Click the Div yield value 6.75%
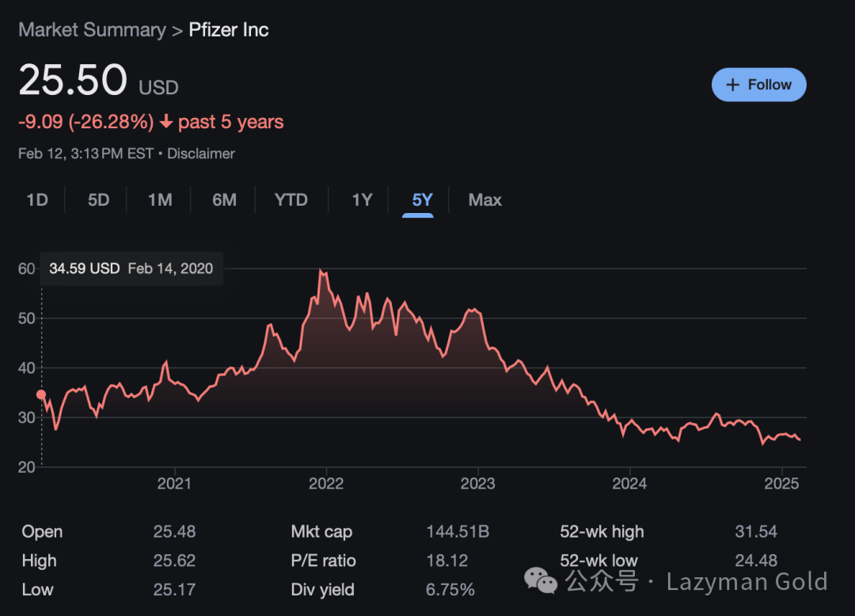Image resolution: width=855 pixels, height=616 pixels. pyautogui.click(x=450, y=589)
